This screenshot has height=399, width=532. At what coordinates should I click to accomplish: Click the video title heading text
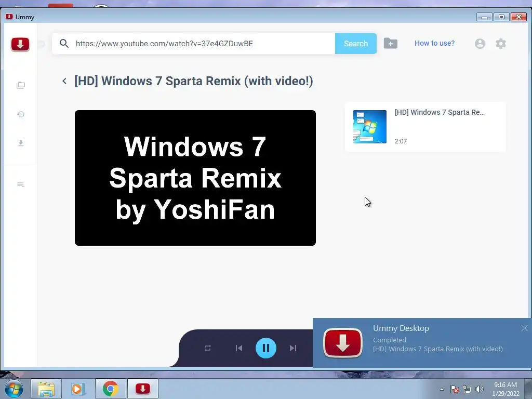tap(193, 81)
